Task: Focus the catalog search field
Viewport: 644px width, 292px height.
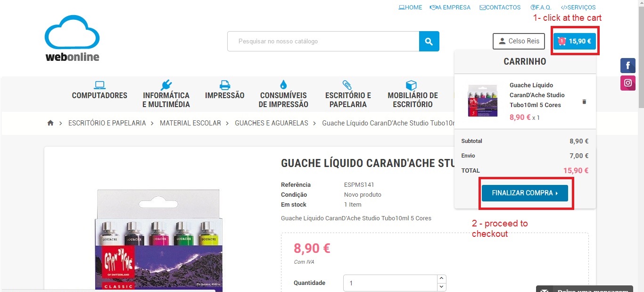Action: point(323,42)
